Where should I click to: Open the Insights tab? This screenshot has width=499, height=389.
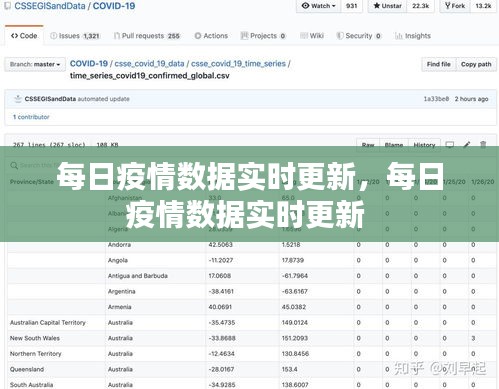click(x=413, y=36)
